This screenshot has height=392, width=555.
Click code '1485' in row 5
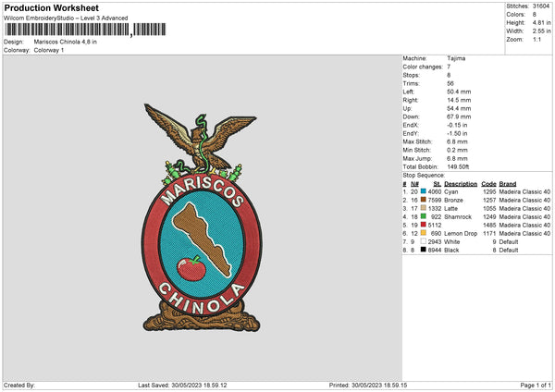pyautogui.click(x=489, y=225)
